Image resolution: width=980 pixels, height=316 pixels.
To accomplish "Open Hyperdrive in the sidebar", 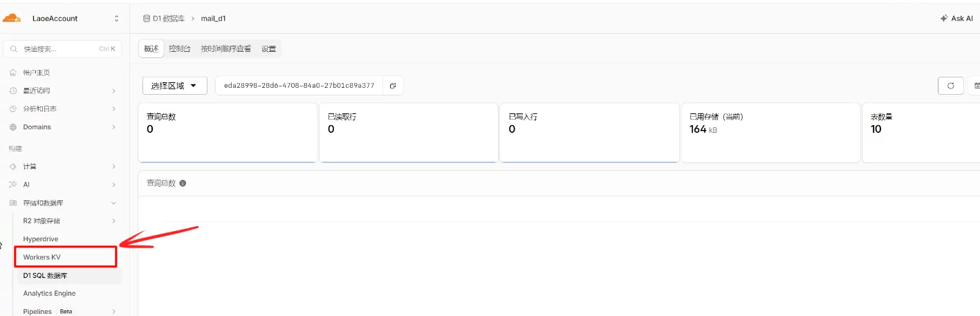I will pos(41,239).
